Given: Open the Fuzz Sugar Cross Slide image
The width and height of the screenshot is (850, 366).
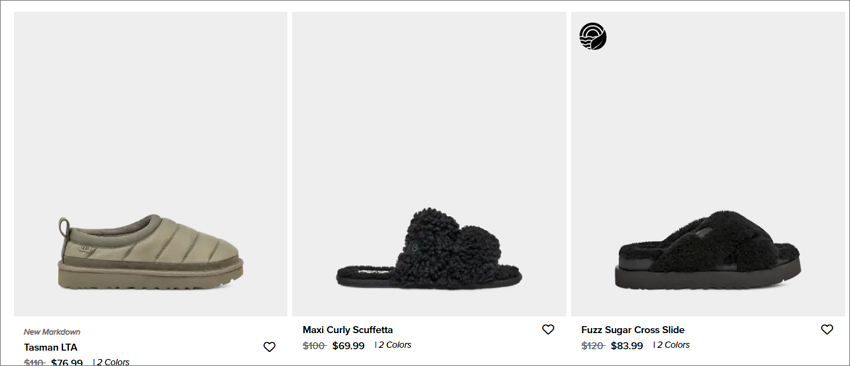Looking at the screenshot, I should click(x=707, y=164).
